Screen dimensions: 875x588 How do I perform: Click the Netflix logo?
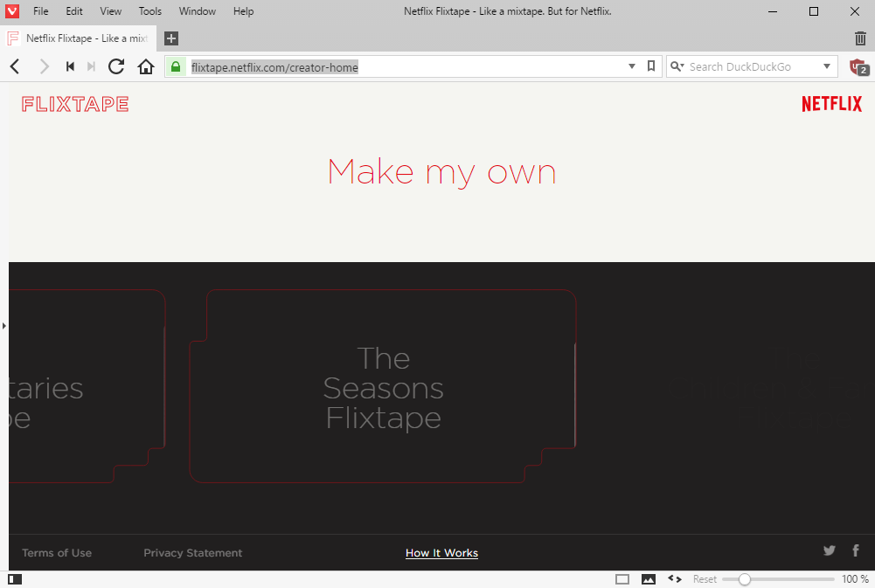click(831, 104)
